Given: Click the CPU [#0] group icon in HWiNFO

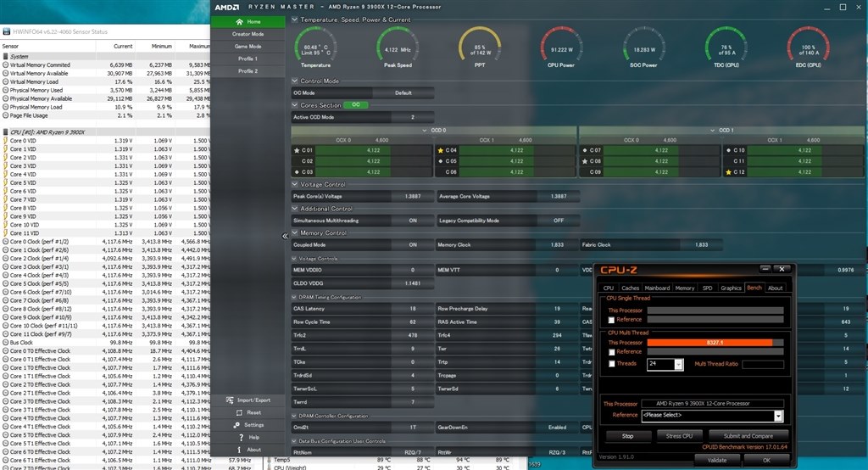Looking at the screenshot, I should [6, 131].
